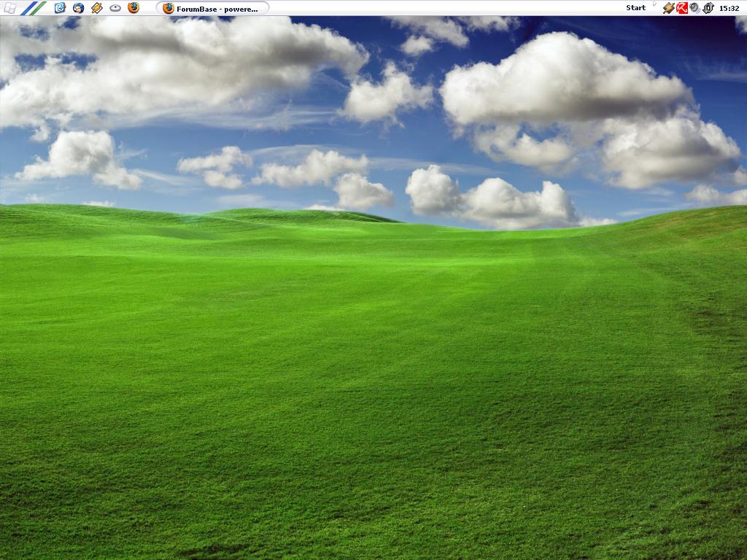747x560 pixels.
Task: Open Winamp from the quick launch bar
Action: click(x=97, y=7)
